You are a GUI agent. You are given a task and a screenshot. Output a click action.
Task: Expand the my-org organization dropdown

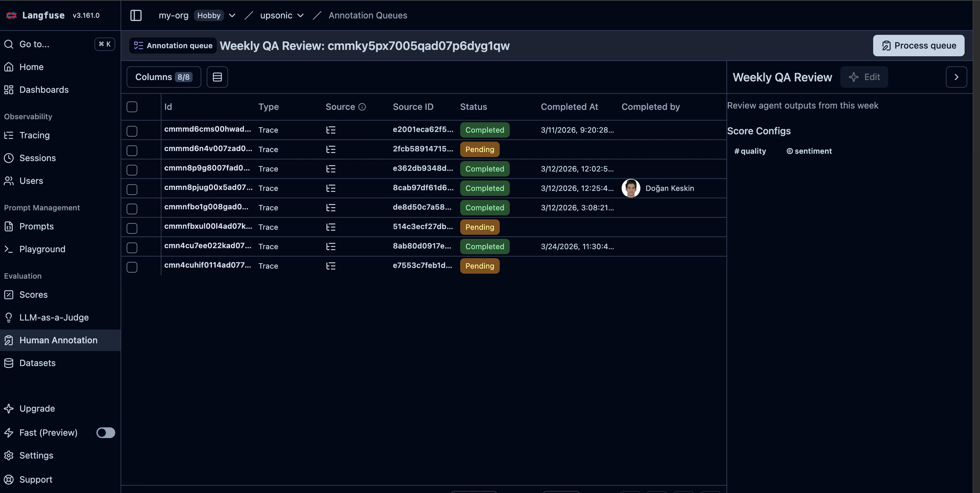[232, 15]
